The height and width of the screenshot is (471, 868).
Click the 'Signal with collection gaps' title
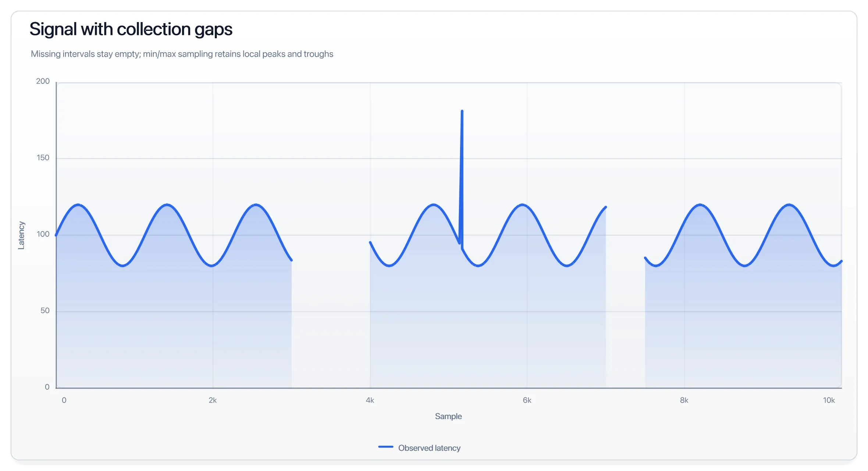[x=131, y=29]
